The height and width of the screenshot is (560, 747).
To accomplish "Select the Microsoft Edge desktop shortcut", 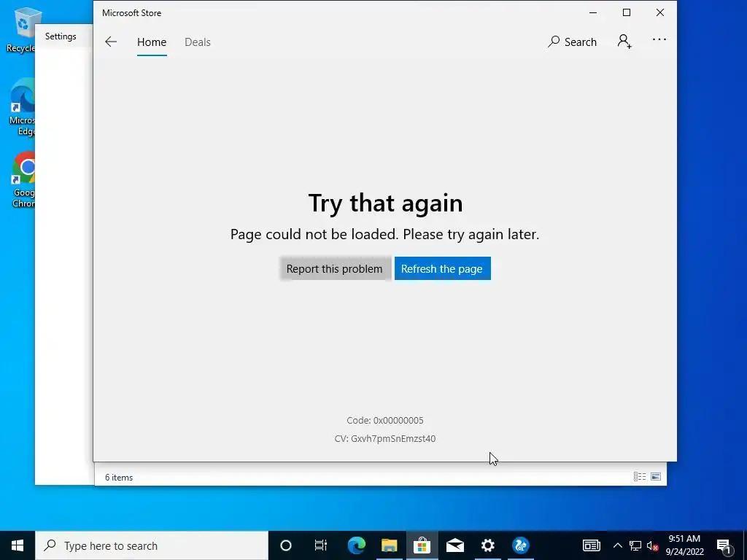I will pos(23,107).
